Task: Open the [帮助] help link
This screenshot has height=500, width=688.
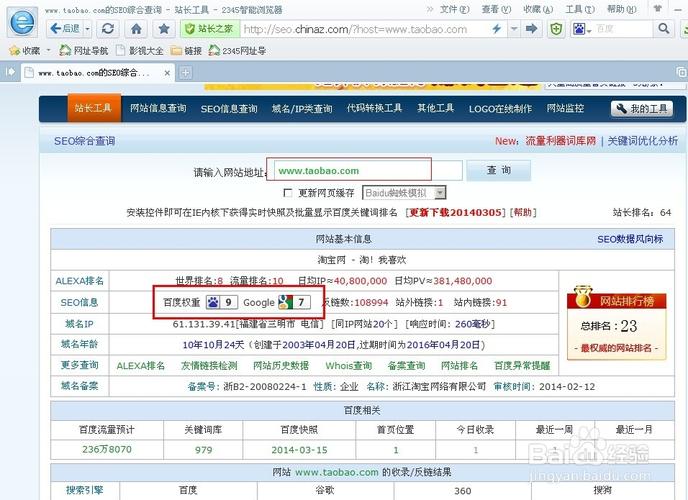Action: (x=523, y=213)
